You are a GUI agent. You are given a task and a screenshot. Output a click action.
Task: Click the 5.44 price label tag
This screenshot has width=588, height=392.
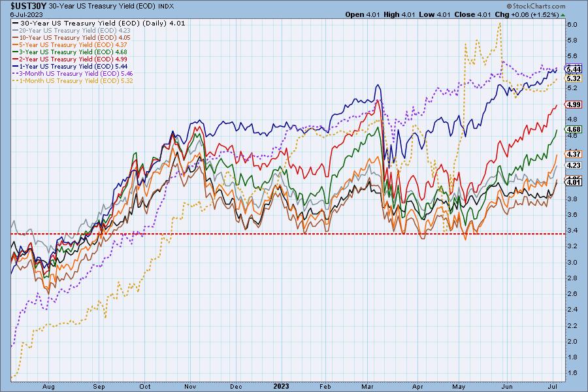point(574,69)
